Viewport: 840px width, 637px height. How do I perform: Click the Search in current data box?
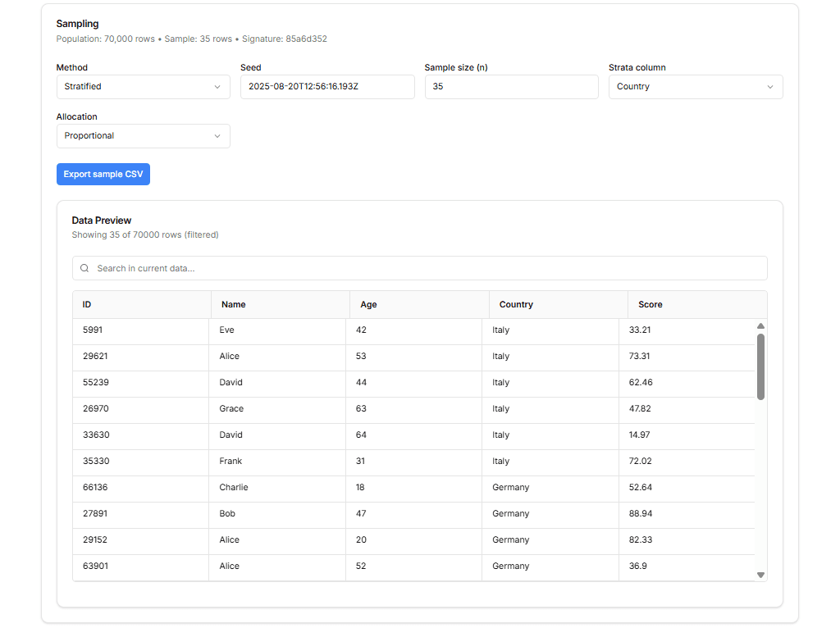click(x=427, y=268)
